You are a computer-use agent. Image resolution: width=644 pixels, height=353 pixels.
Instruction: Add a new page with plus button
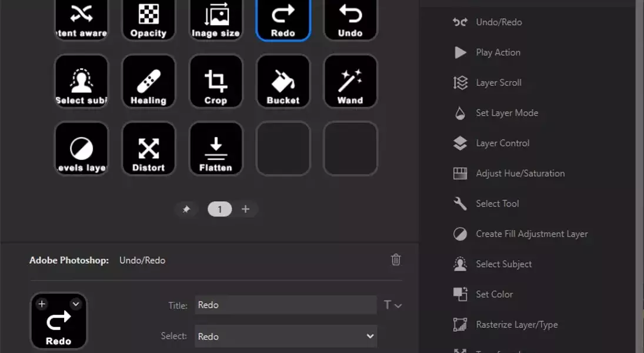click(x=246, y=209)
